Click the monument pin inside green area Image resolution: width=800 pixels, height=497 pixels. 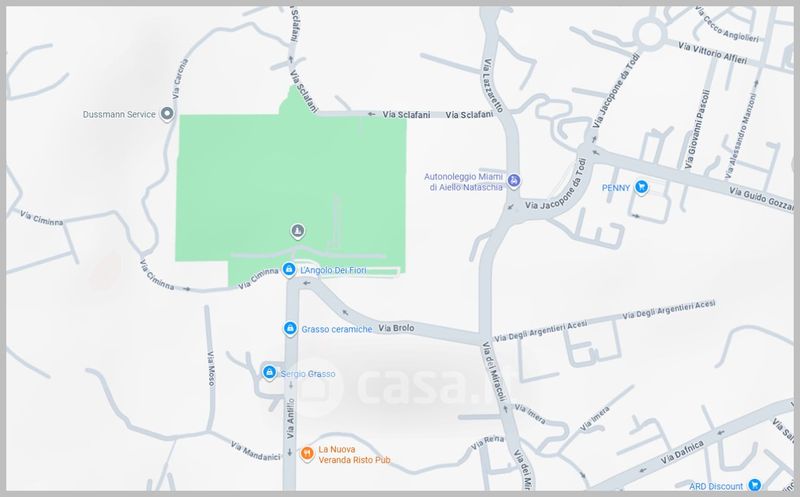(298, 231)
